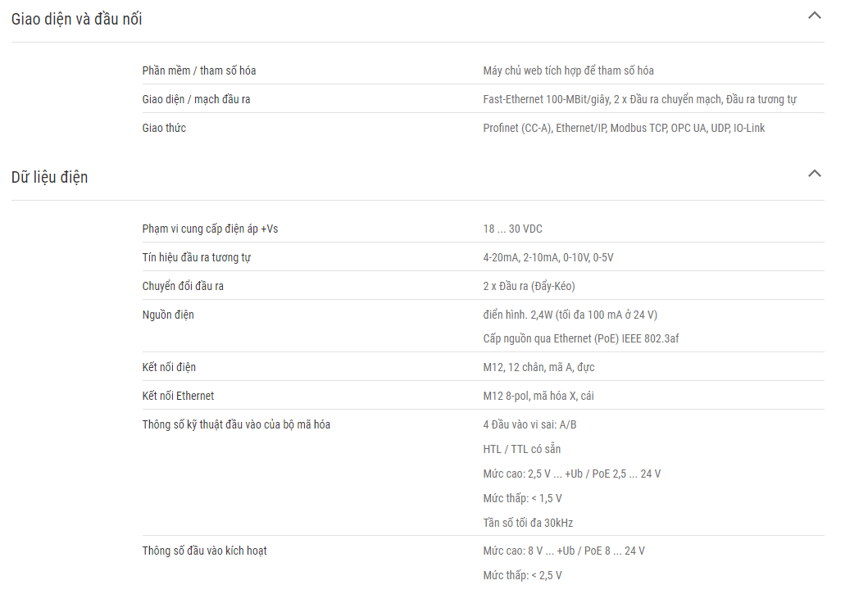Select the Phần mềm / tham số hóa row label
Screen dimensions: 868x603
198,70
